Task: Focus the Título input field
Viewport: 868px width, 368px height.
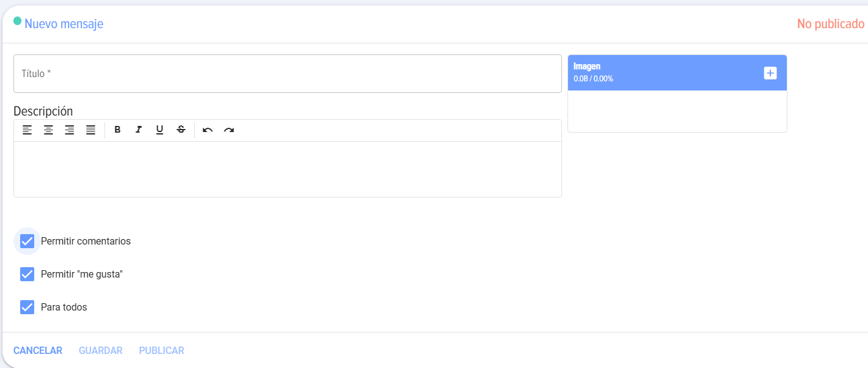Action: [x=288, y=74]
